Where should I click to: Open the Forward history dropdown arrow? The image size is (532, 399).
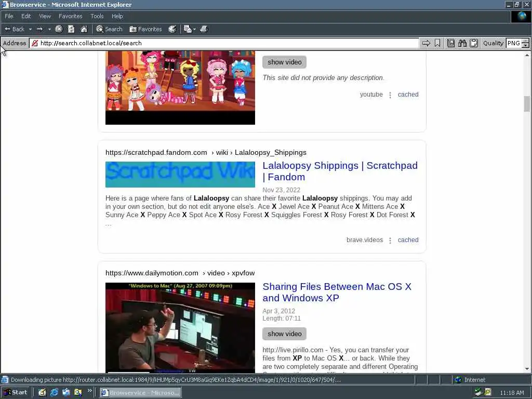point(49,29)
